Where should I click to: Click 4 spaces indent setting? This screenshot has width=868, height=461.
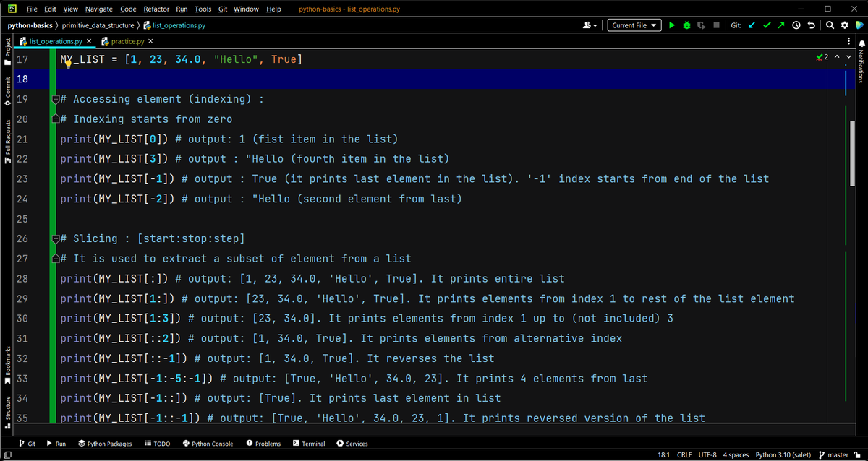tap(736, 454)
